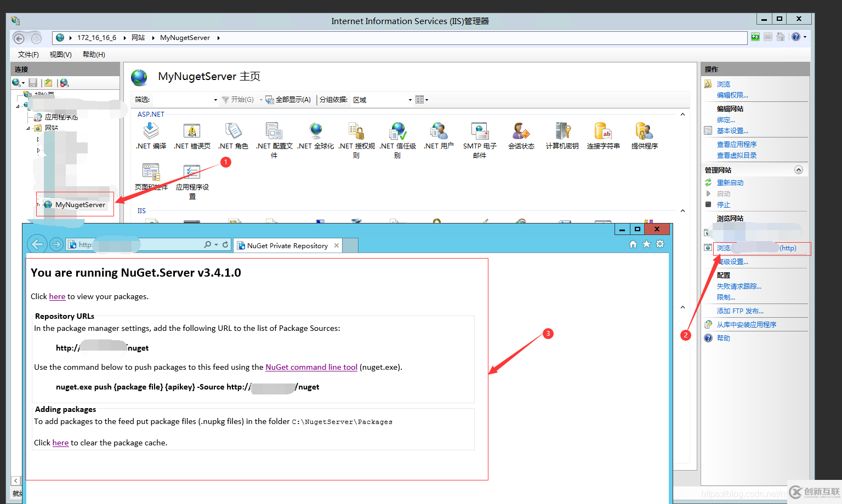842x504 pixels.
Task: Click 基本设置... in actions pane
Action: tap(732, 131)
